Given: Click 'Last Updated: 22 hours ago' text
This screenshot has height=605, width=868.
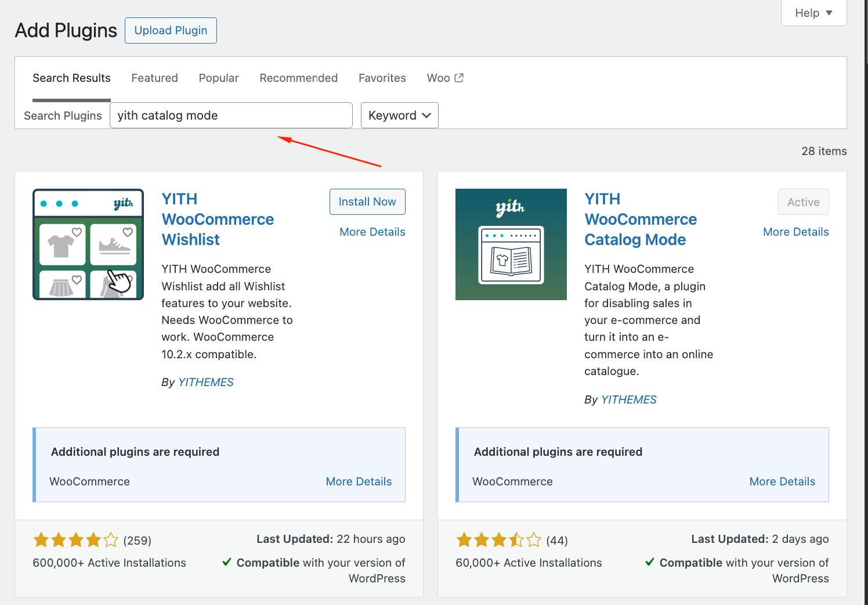Looking at the screenshot, I should pos(331,539).
